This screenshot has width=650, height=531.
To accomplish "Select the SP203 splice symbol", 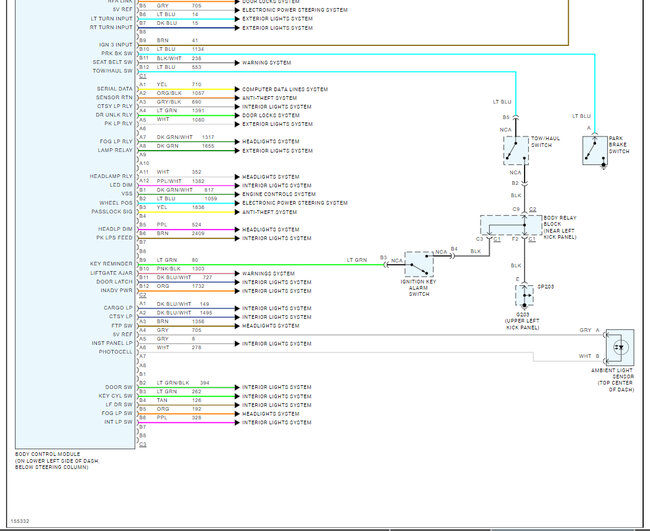I will tap(526, 293).
